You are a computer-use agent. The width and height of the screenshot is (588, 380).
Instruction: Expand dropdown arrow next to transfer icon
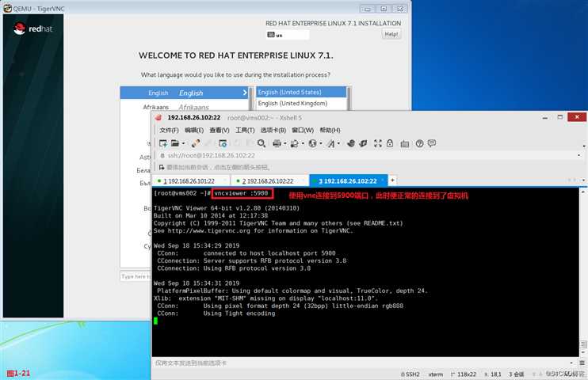coord(303,143)
